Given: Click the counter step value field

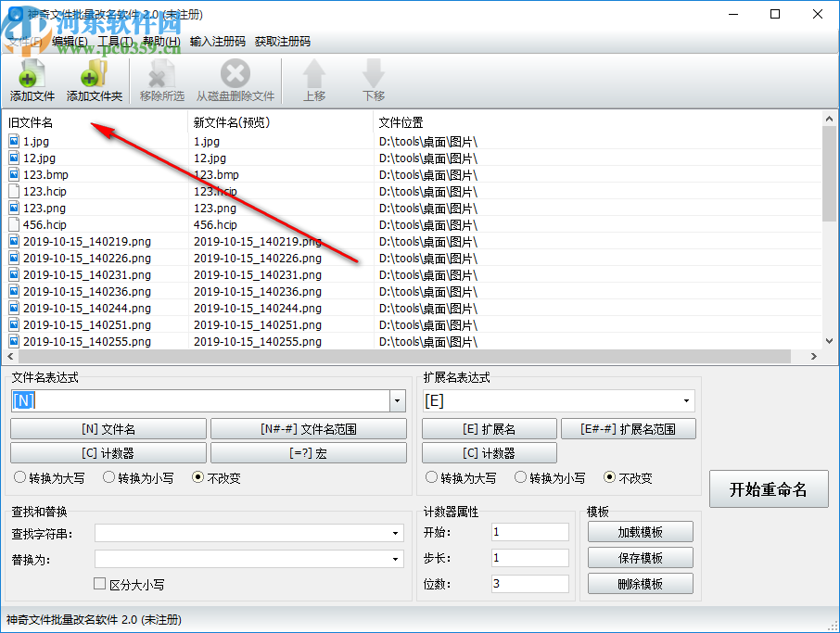Looking at the screenshot, I should (x=530, y=558).
